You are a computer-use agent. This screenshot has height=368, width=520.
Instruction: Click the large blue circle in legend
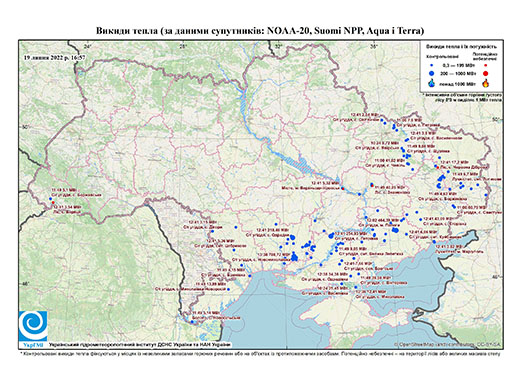pyautogui.click(x=432, y=73)
